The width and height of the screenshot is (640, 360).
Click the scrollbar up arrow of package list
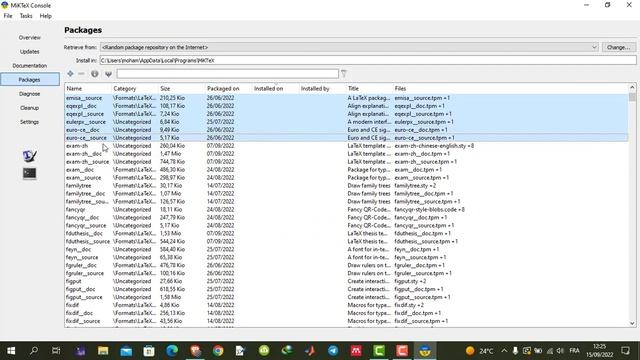[x=632, y=87]
